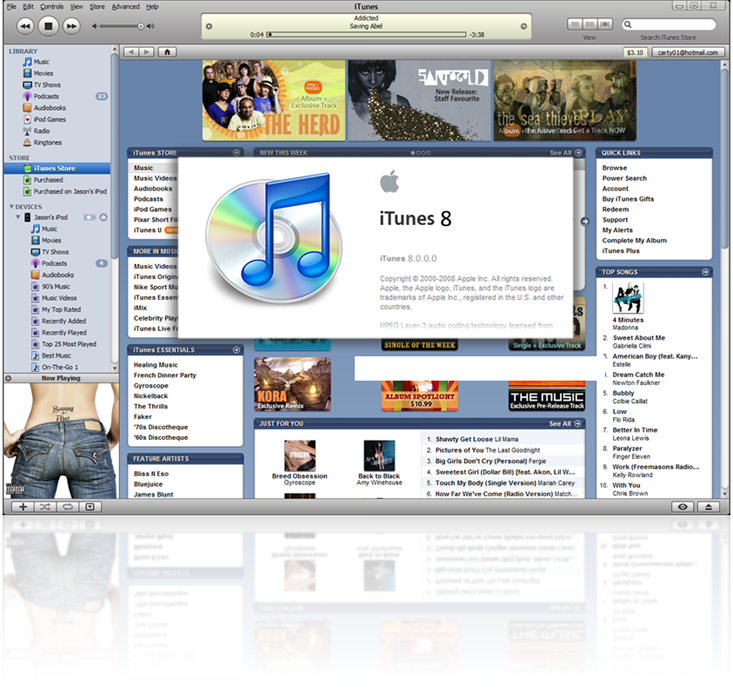Click the Search iTunes Store field
The image size is (733, 690).
668,24
